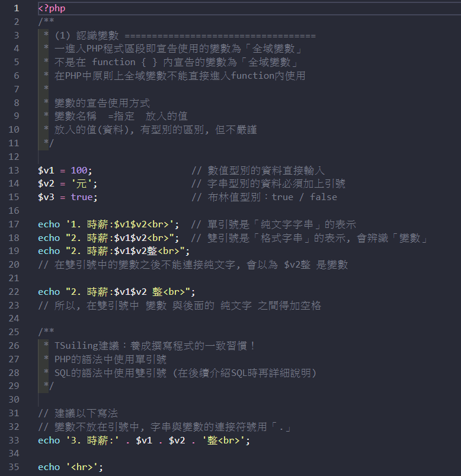This screenshot has width=461, height=476.
Task: Click the comment about 單引號 on line 17
Action: tap(274, 224)
